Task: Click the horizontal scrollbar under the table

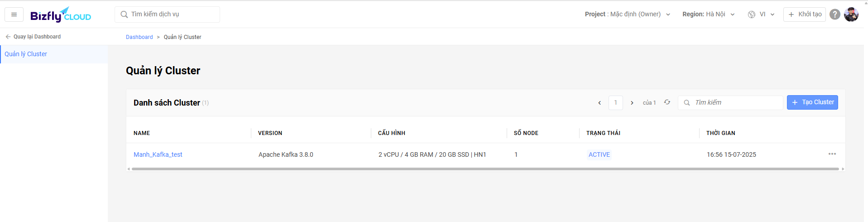Action: 485,169
